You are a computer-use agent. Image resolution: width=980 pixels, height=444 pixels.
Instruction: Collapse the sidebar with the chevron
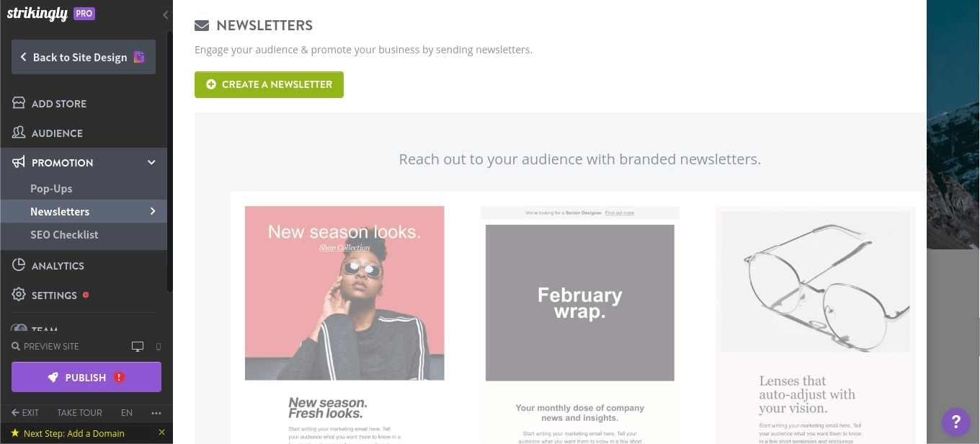point(165,15)
